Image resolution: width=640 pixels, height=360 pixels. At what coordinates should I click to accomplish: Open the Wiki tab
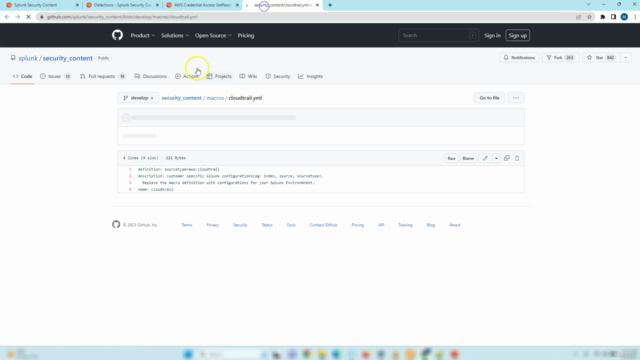click(x=248, y=76)
